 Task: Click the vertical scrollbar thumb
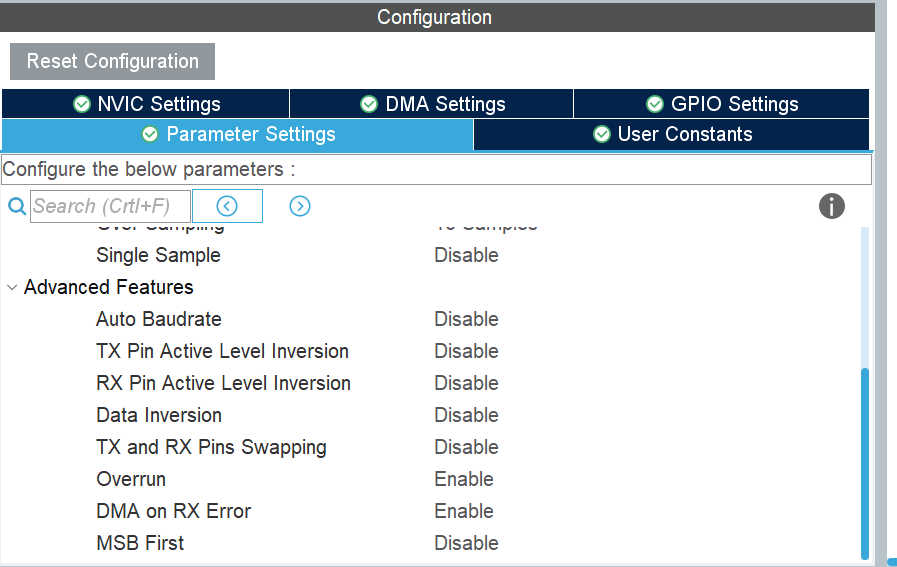coord(865,462)
